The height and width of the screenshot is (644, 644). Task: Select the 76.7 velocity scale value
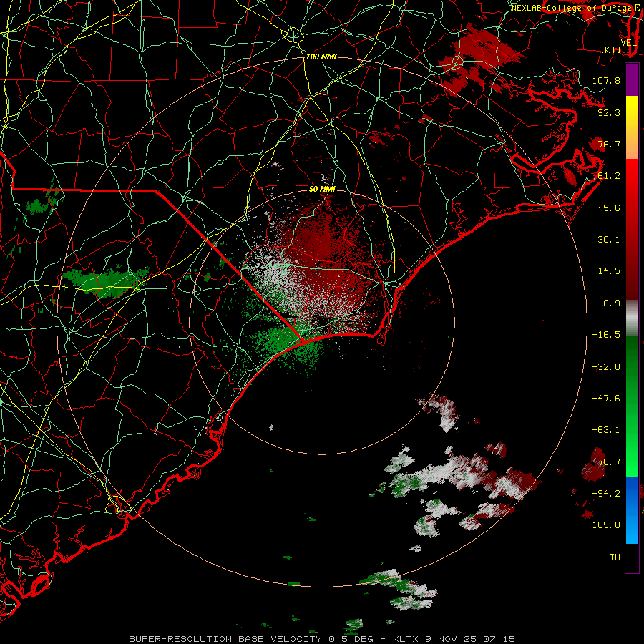(x=609, y=144)
